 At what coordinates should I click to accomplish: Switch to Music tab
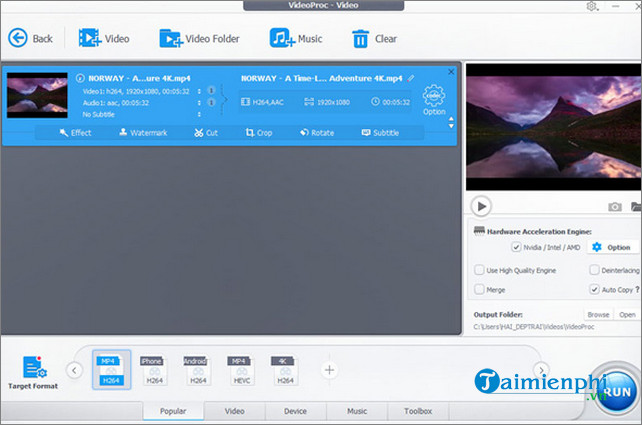357,411
